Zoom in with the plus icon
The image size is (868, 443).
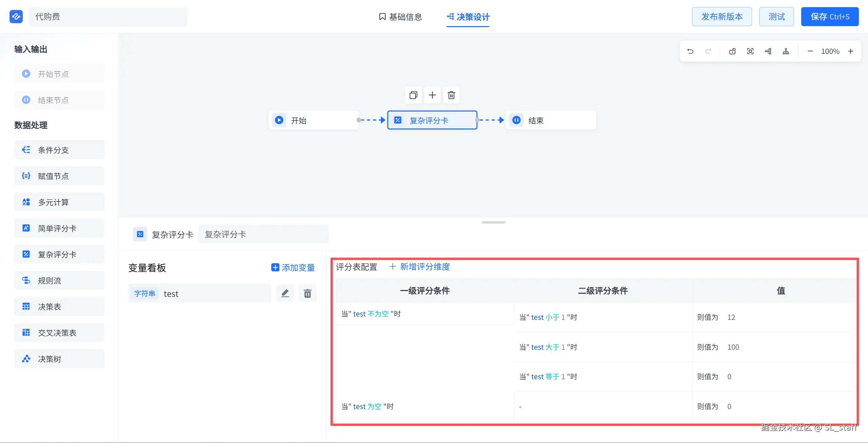(x=851, y=51)
